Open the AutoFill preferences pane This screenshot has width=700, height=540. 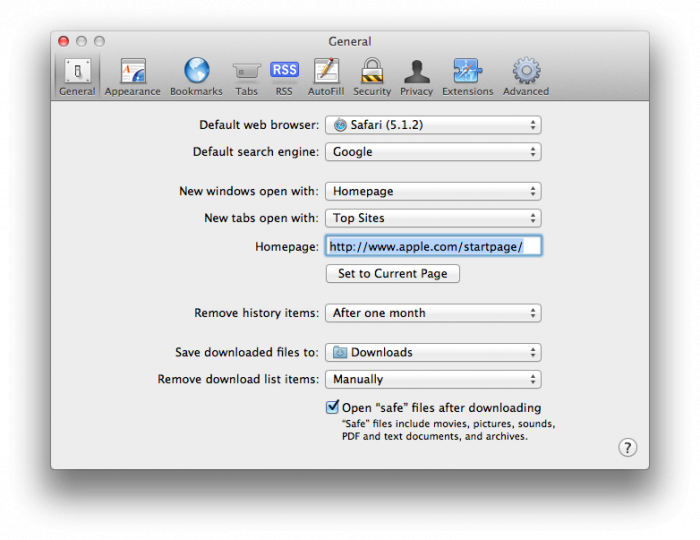click(326, 77)
